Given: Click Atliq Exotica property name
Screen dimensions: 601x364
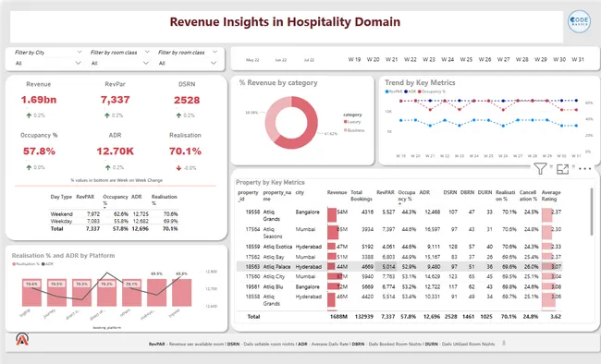Looking at the screenshot, I should pos(277,247).
